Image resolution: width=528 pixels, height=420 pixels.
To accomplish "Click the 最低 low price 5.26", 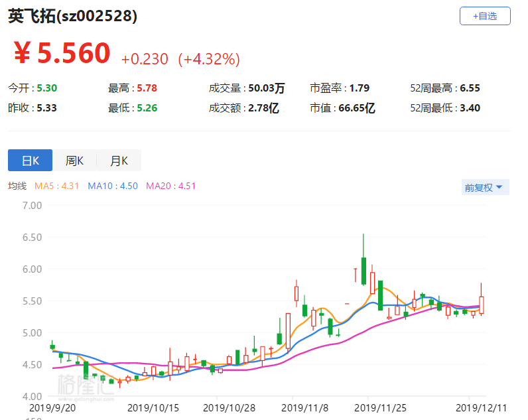I will pos(147,107).
